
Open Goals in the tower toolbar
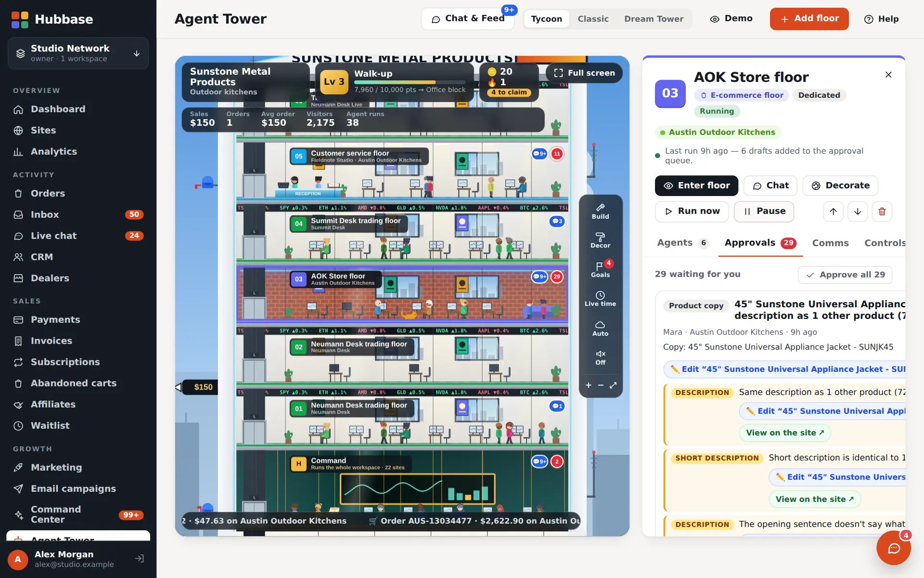click(600, 270)
